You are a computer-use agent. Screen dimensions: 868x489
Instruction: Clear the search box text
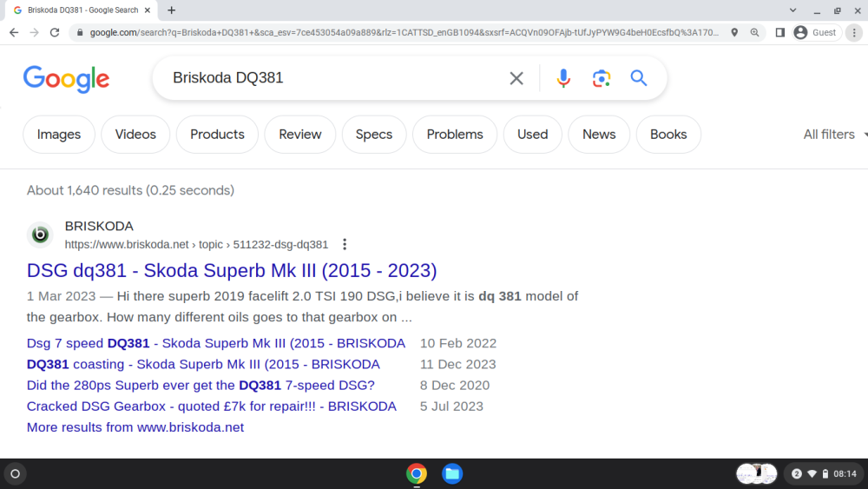(x=516, y=78)
